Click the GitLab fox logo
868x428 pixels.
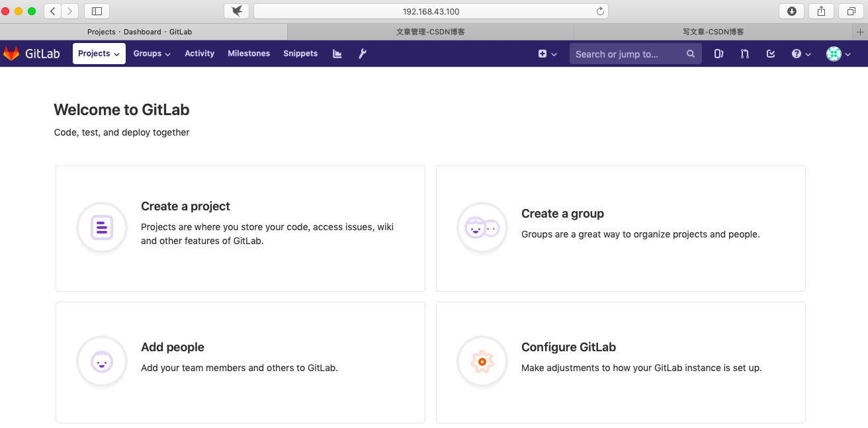tap(11, 53)
